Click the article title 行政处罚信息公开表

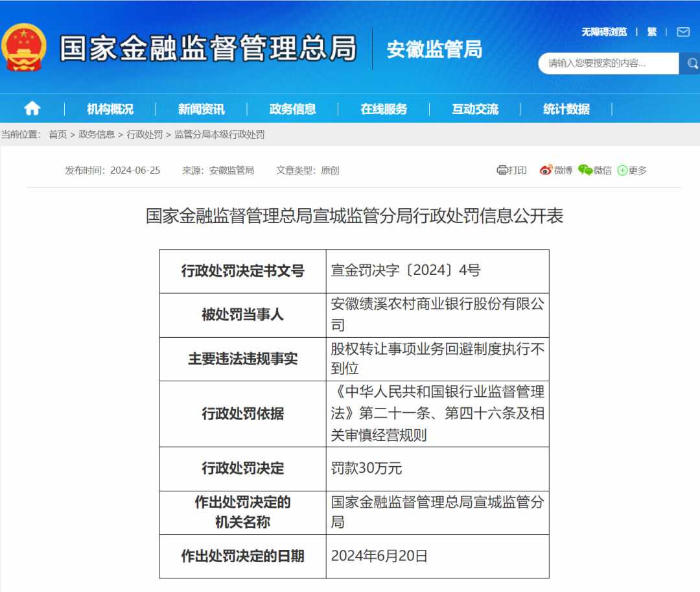tap(355, 216)
